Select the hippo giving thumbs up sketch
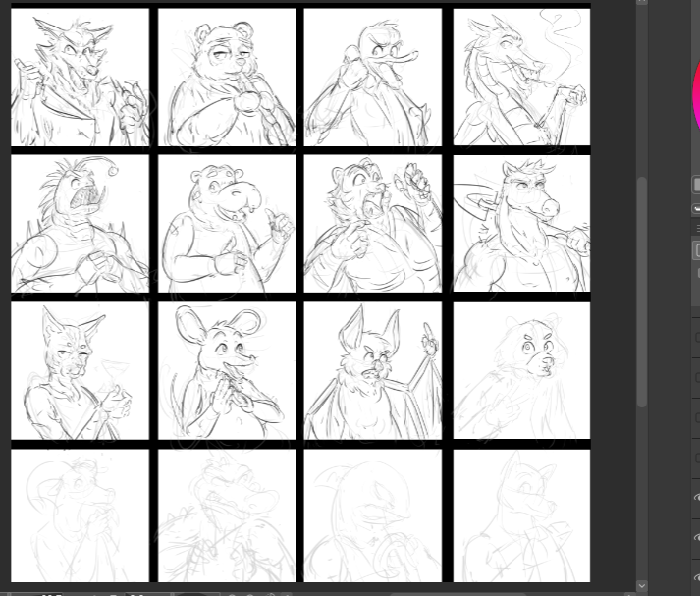The image size is (700, 596). 227,224
